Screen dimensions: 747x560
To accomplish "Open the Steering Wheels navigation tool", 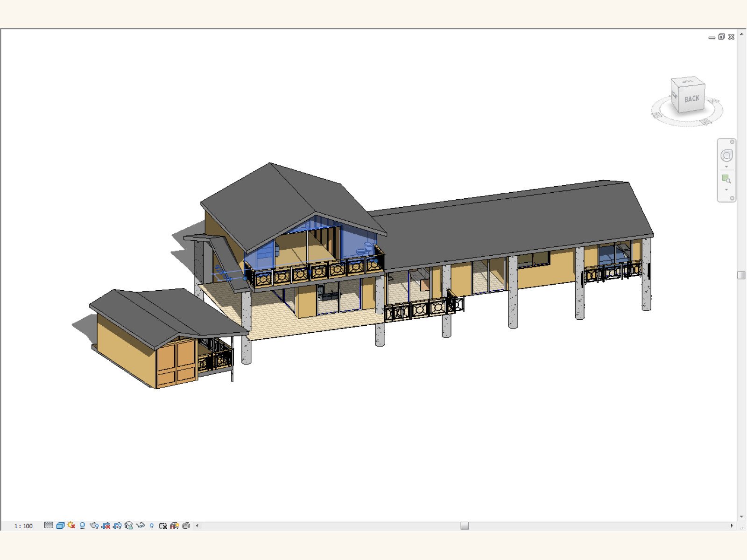I will coord(726,155).
